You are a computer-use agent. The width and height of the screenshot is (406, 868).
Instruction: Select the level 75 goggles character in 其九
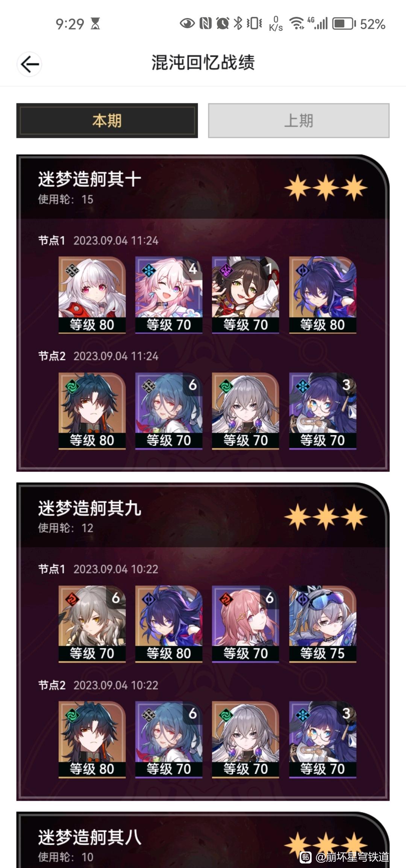point(323,624)
